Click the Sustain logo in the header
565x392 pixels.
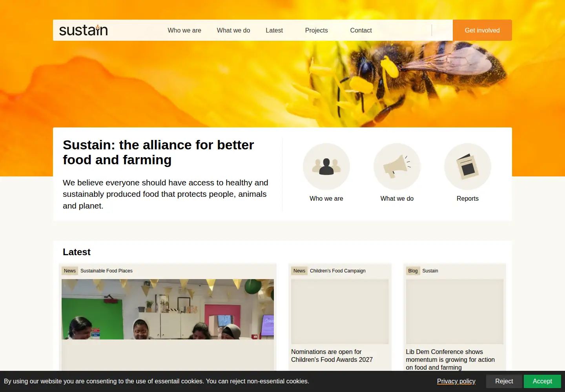click(83, 30)
